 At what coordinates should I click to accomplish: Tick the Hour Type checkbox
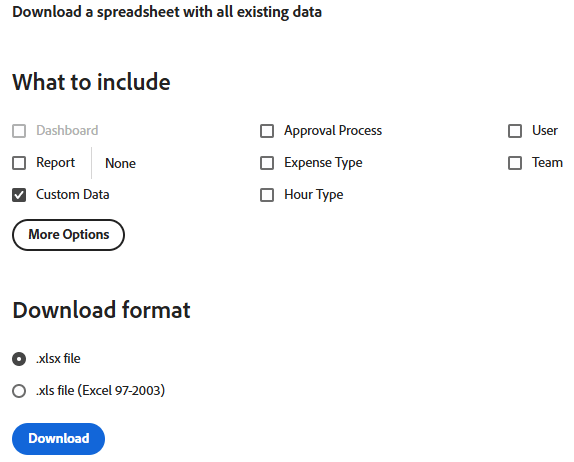(267, 195)
